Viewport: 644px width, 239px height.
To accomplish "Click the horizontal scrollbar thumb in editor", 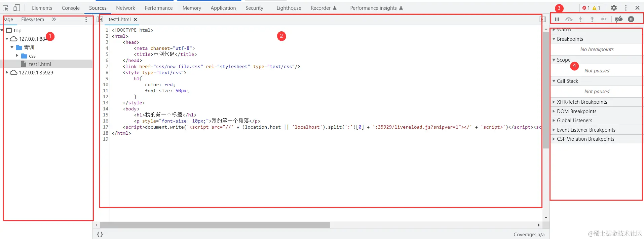I will click(215, 225).
